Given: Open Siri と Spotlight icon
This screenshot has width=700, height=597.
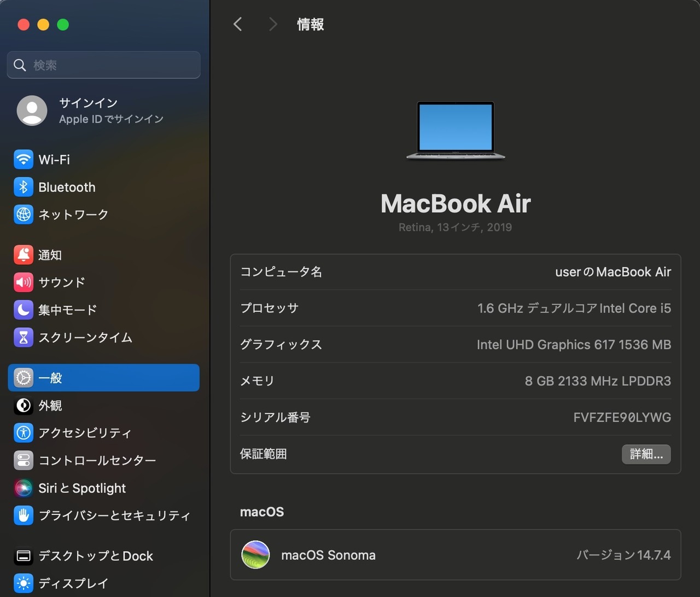Looking at the screenshot, I should tap(24, 488).
